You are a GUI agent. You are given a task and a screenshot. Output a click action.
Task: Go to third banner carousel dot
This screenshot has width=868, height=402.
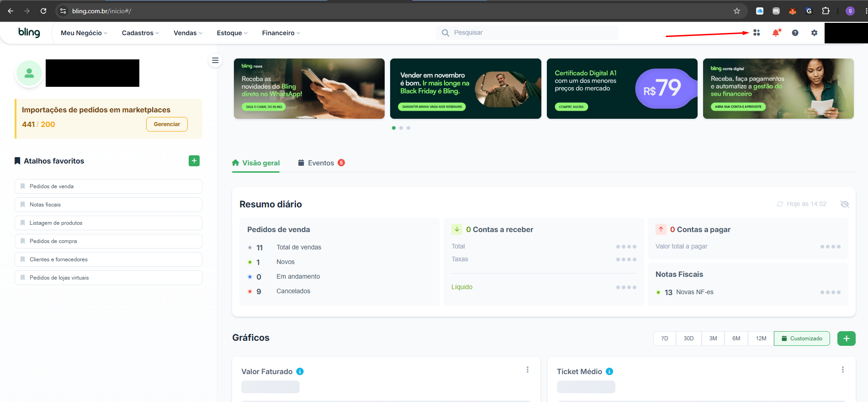point(408,128)
